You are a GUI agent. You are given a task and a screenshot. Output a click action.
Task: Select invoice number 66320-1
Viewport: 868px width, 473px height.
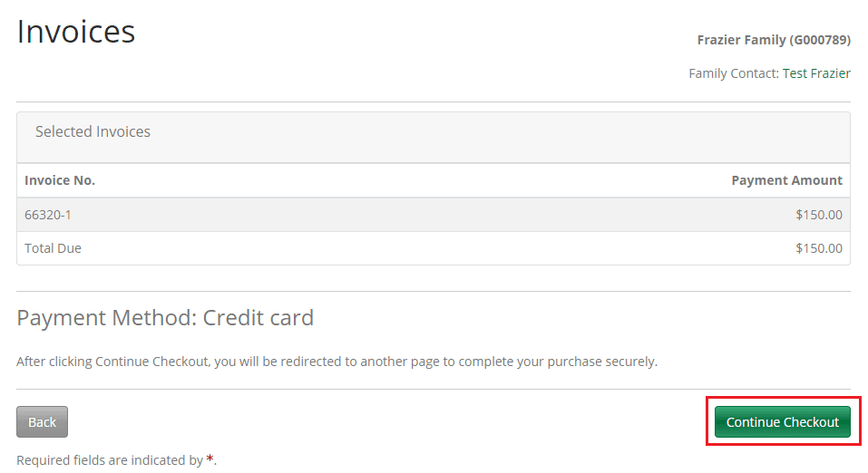[x=48, y=215]
